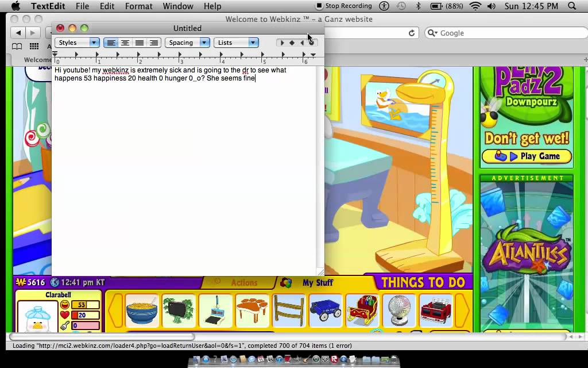Select the disco ball item in My Stuff
This screenshot has height=368, width=588.
tap(399, 310)
